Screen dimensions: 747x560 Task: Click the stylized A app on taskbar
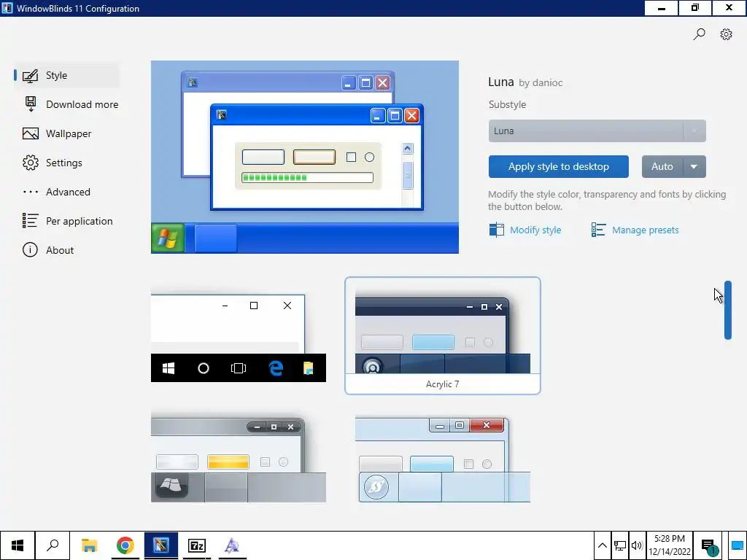[x=232, y=545]
